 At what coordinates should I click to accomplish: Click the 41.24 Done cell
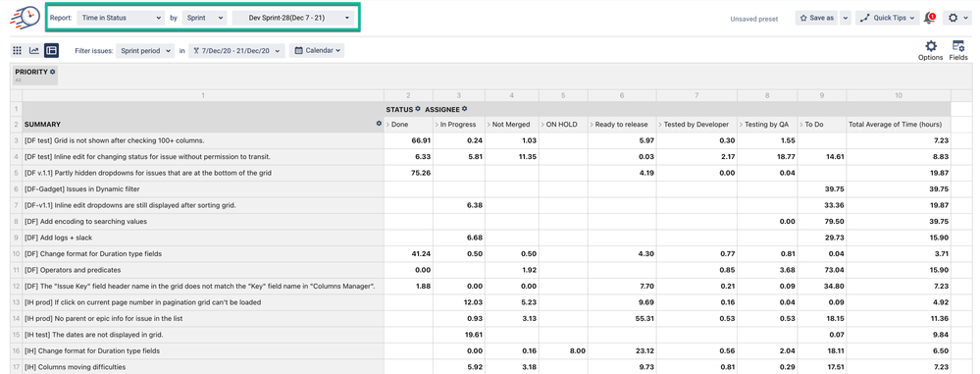408,254
